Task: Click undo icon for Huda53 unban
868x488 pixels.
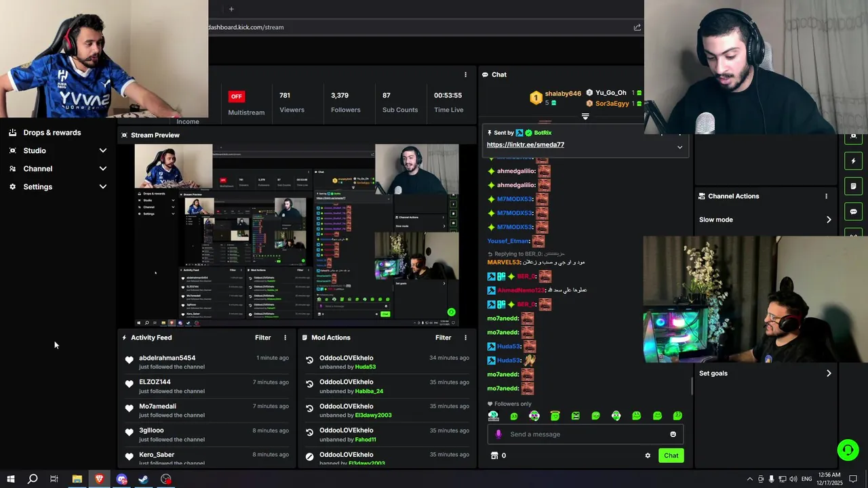Action: [310, 361]
